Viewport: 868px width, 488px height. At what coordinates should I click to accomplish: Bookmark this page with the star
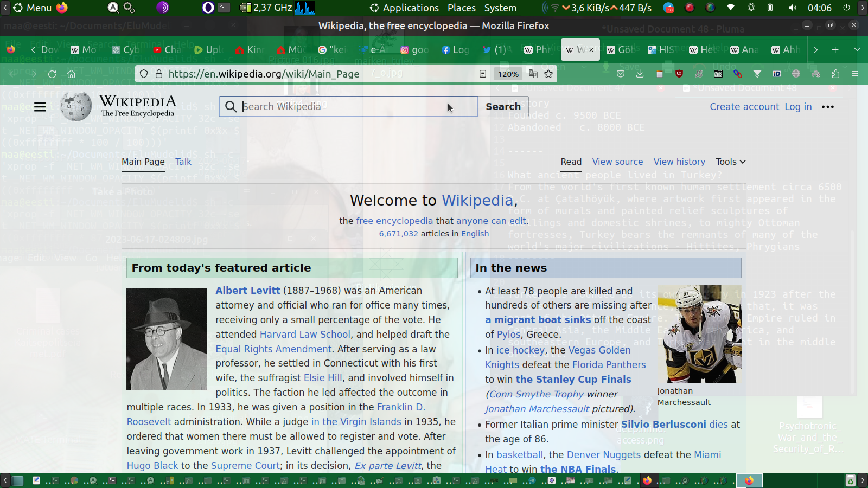click(x=548, y=74)
